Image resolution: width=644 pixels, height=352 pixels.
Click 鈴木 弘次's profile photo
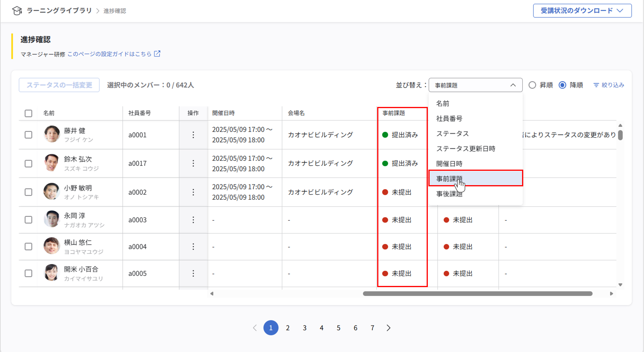pos(52,163)
